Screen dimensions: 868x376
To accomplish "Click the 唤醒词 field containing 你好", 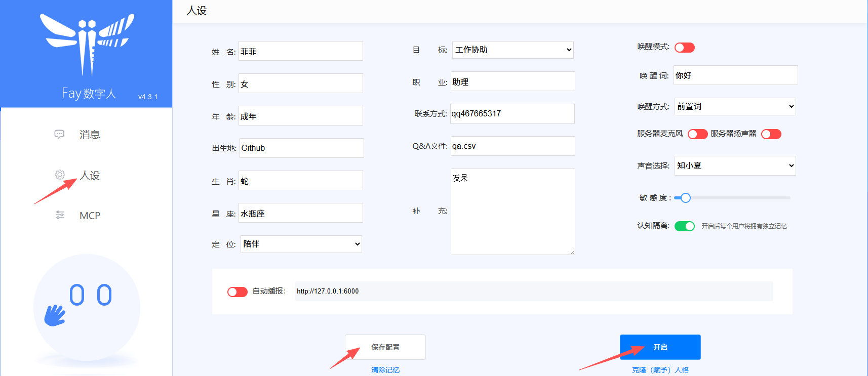I will click(x=736, y=75).
